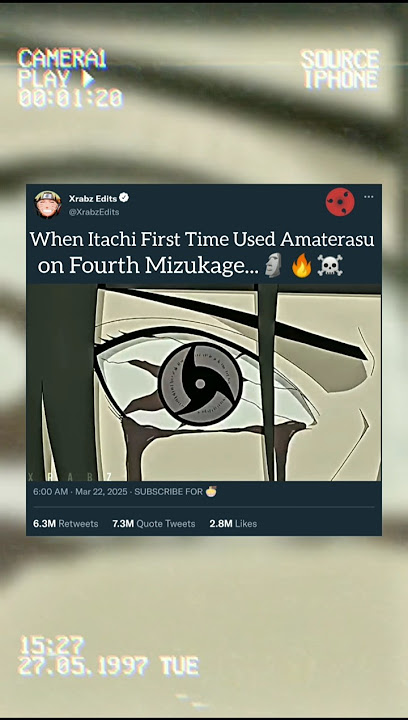
Task: Click the moai statue emoji
Action: [x=274, y=266]
